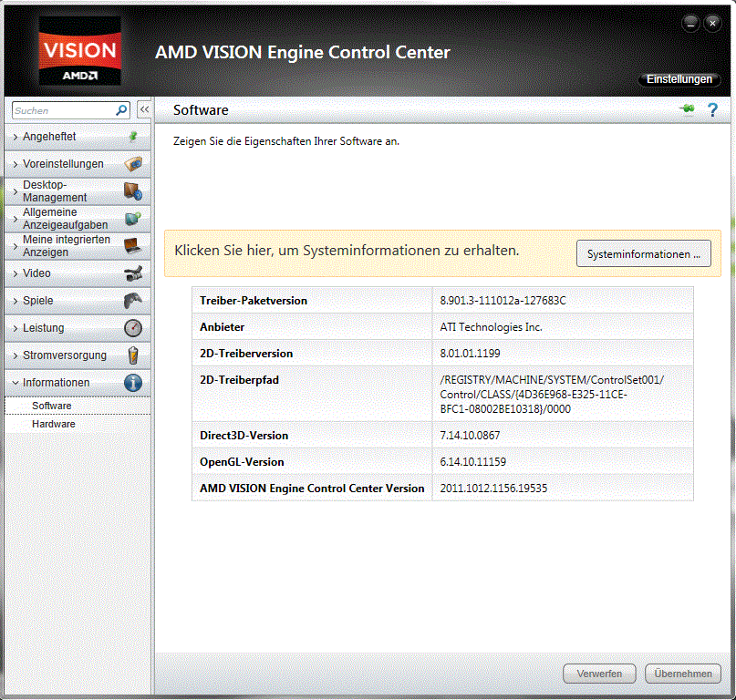
Task: Click the Control Center version 2011.1012.1156.19535
Action: (493, 488)
